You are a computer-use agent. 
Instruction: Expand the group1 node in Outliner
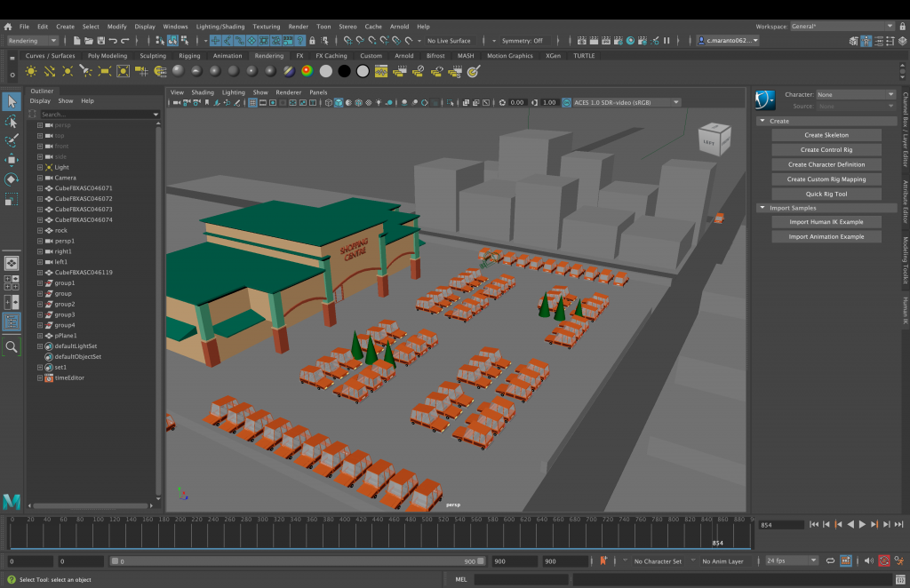click(40, 282)
